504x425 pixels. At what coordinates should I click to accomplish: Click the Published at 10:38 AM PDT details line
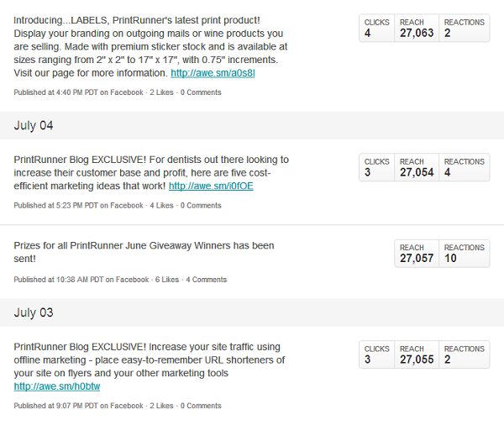(120, 280)
